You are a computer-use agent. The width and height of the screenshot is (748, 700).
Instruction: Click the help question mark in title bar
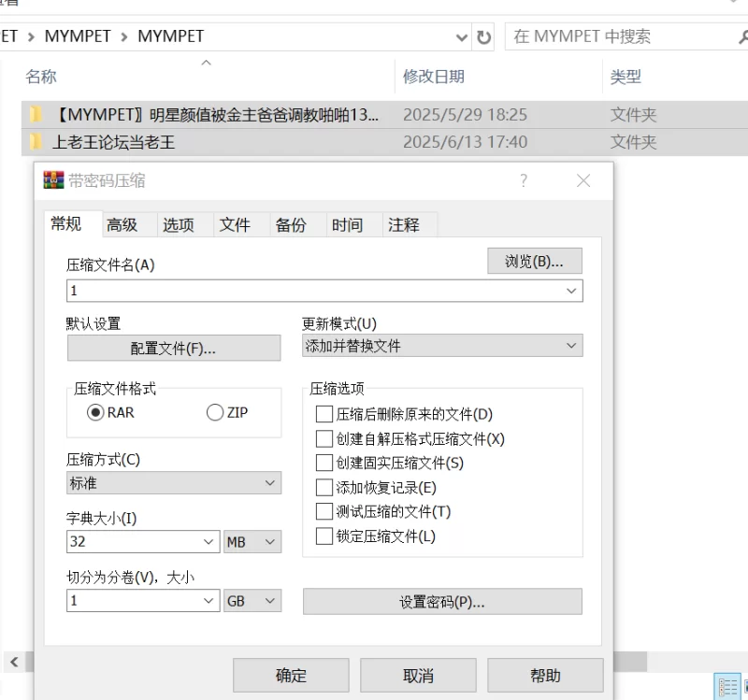[524, 180]
